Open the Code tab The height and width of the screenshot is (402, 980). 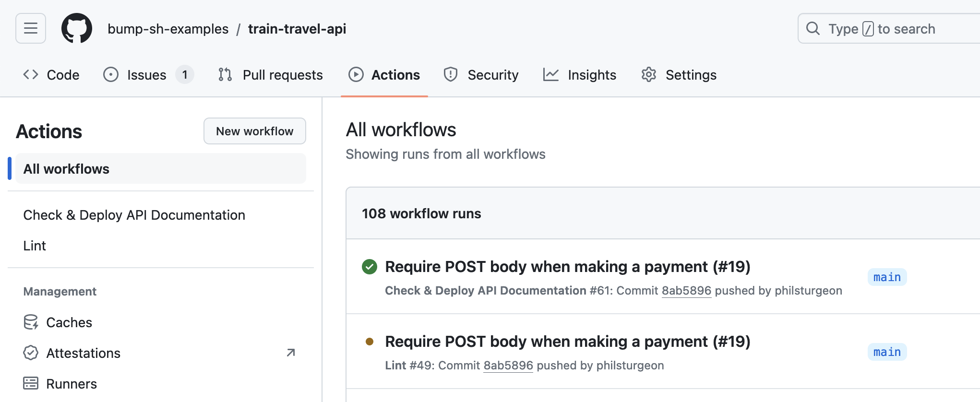[51, 75]
